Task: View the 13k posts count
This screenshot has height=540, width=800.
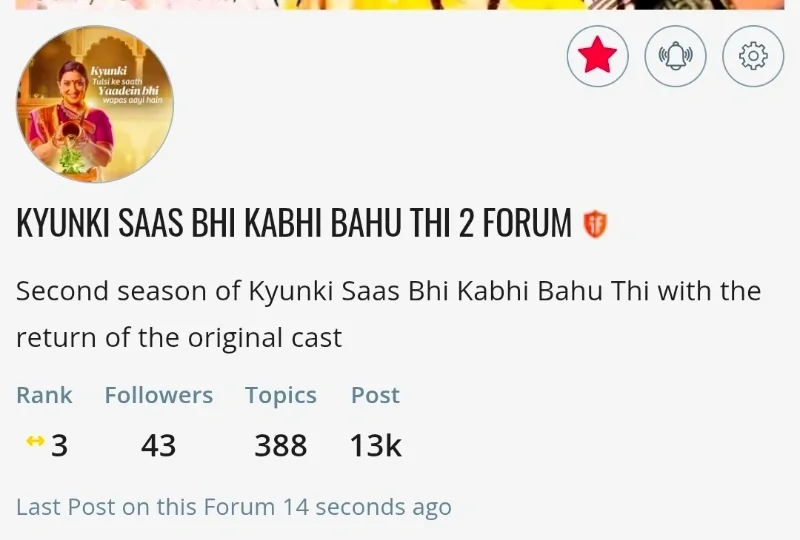Action: 375,445
